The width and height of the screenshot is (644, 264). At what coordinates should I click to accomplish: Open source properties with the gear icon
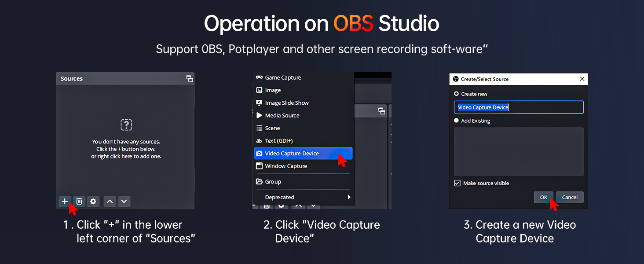(x=93, y=201)
